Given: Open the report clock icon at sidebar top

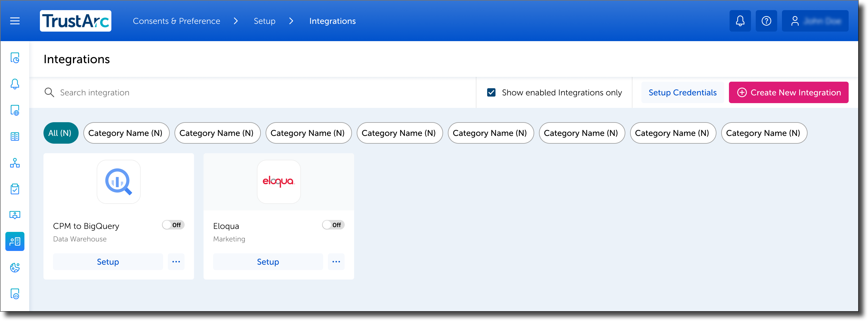Looking at the screenshot, I should pyautogui.click(x=15, y=58).
